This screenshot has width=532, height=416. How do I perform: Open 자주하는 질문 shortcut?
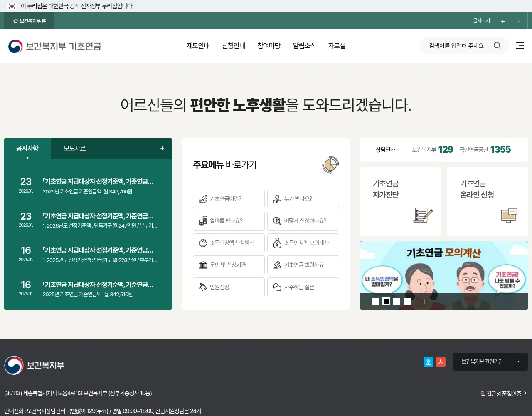tap(303, 287)
